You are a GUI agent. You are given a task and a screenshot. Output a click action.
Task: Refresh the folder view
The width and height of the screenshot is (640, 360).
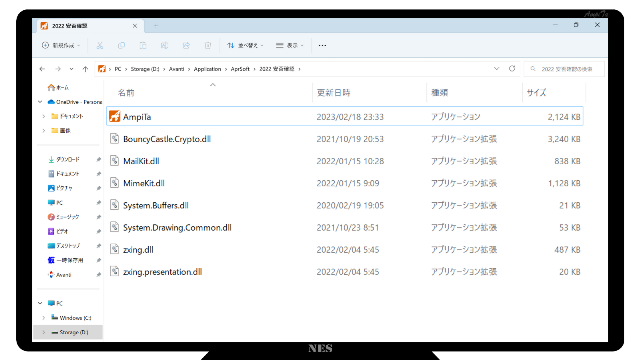(512, 69)
